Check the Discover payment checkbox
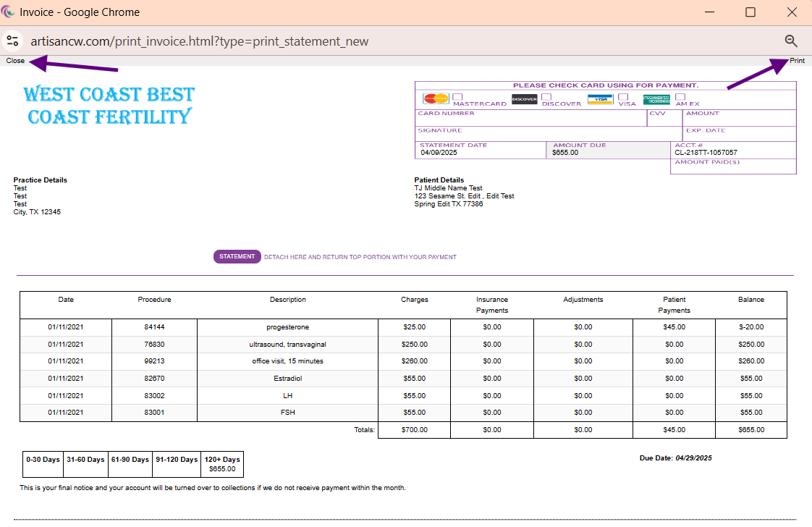Screen dimensions: 812x527 point(546,96)
